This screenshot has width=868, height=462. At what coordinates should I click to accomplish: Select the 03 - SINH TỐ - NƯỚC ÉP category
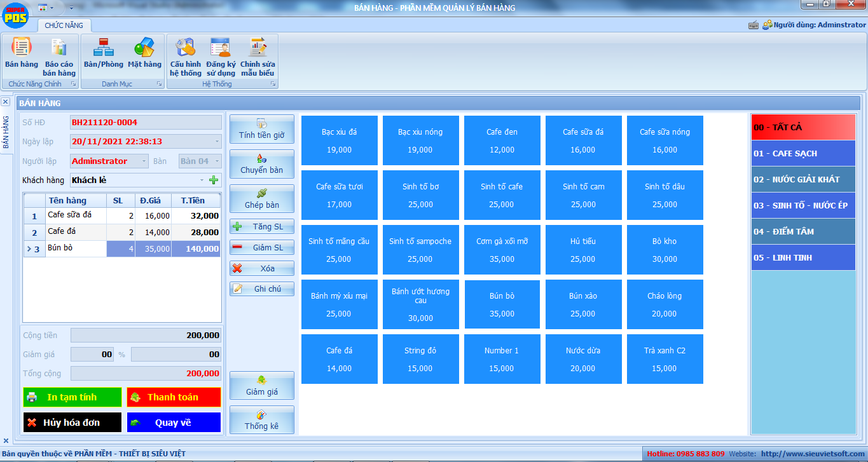[x=803, y=205]
